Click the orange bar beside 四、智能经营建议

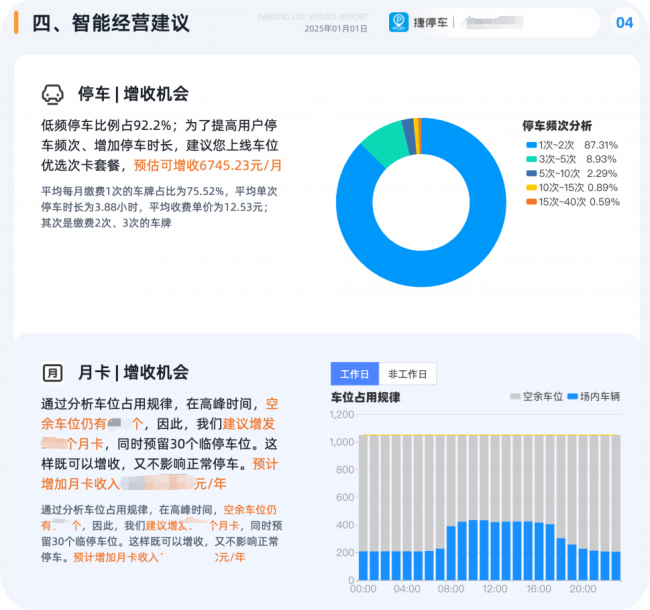[x=16, y=22]
